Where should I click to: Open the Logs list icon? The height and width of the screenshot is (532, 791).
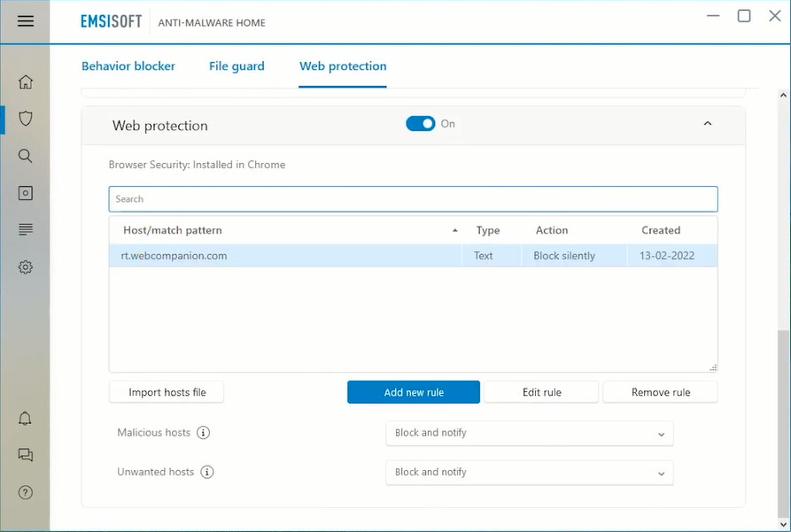pyautogui.click(x=25, y=229)
